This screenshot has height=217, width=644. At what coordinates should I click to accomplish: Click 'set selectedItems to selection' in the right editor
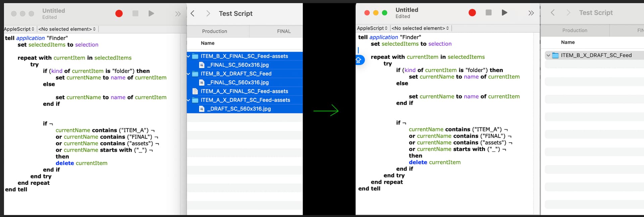[x=411, y=44]
